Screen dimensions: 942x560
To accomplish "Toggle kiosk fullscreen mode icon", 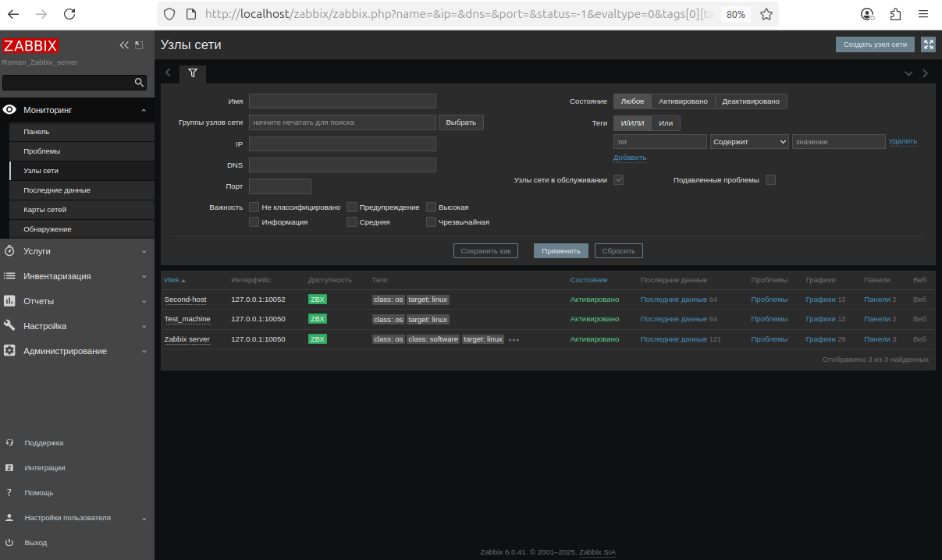I will point(929,44).
